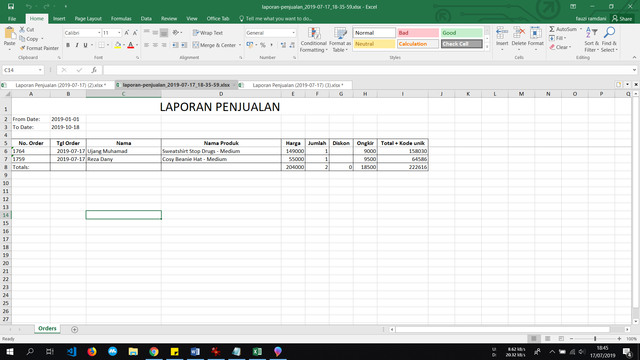This screenshot has width=640, height=360.
Task: Open the Format cells menu
Action: pyautogui.click(x=536, y=39)
